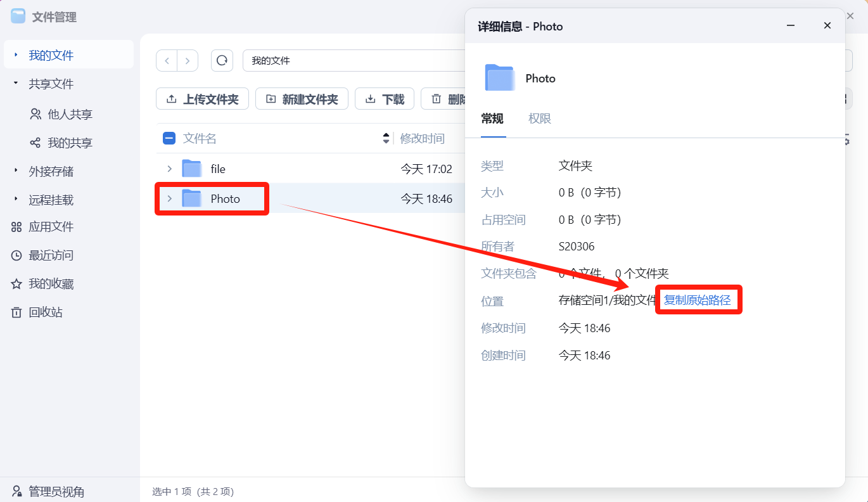Sort by file name using sort arrows
This screenshot has width=868, height=502.
click(386, 138)
